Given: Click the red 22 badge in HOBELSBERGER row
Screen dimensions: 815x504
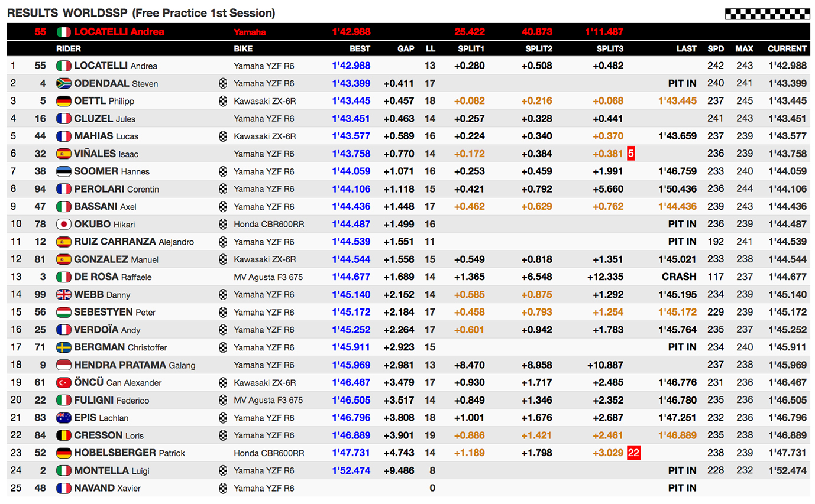Looking at the screenshot, I should coord(633,453).
